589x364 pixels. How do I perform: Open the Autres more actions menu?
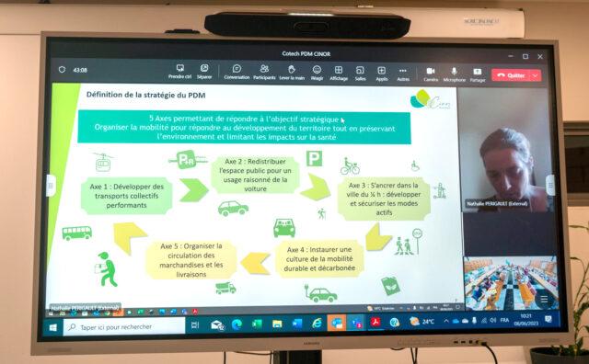click(403, 74)
